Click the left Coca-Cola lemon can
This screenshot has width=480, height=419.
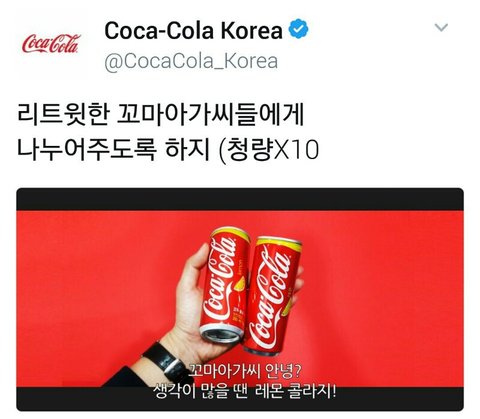pos(225,285)
